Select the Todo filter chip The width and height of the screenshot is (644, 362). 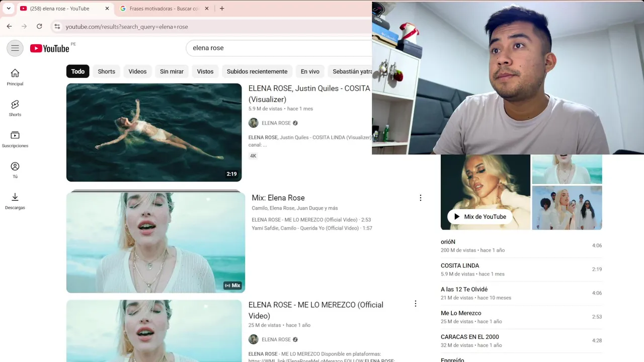(x=78, y=71)
